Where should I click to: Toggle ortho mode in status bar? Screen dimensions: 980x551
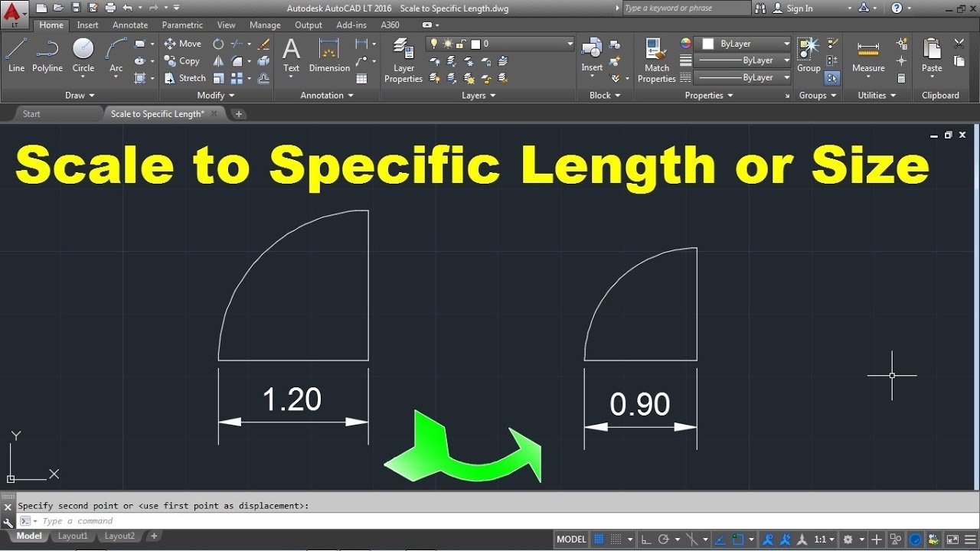point(647,540)
